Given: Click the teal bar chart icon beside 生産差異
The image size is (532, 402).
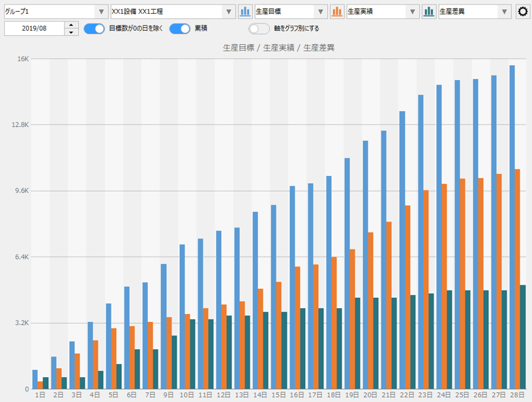Looking at the screenshot, I should [x=429, y=11].
